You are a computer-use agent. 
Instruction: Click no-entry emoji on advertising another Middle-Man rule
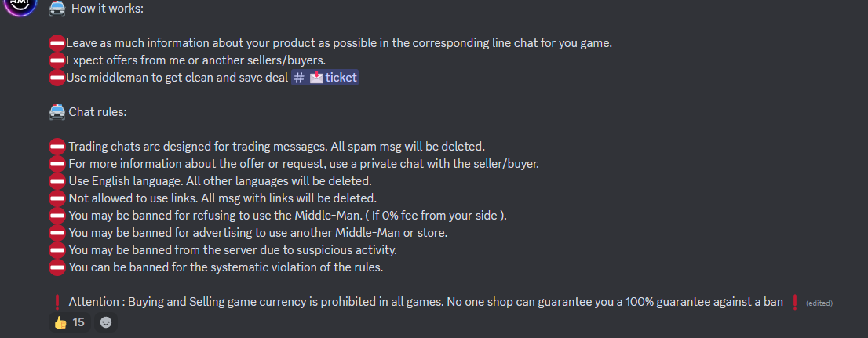coord(57,233)
